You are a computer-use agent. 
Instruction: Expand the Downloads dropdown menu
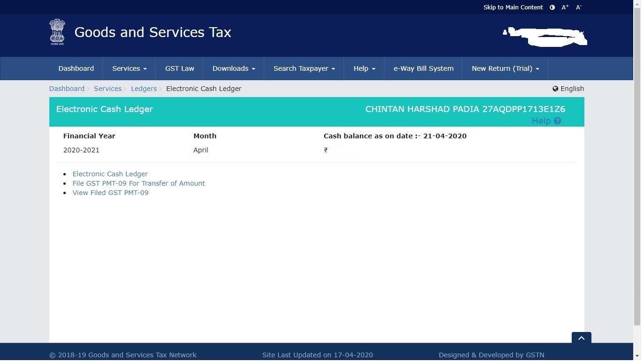234,68
